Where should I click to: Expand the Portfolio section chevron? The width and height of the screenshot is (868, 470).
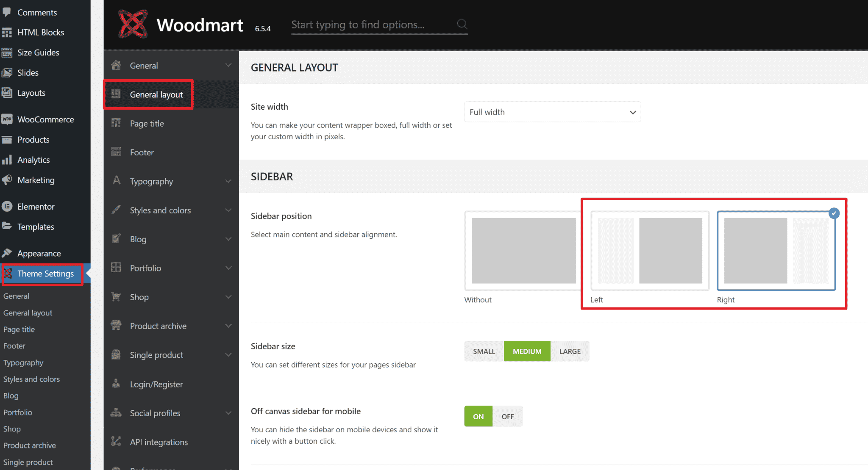(228, 268)
